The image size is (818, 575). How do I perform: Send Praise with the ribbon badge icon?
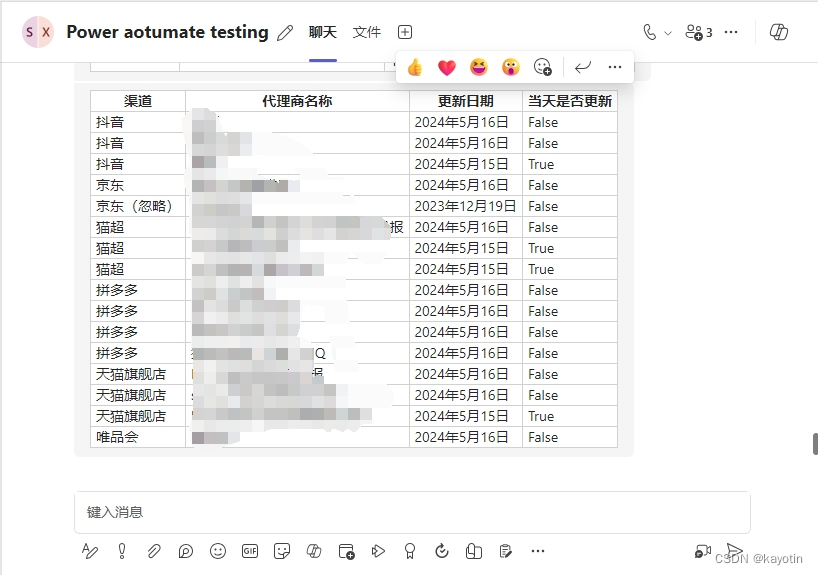tap(410, 551)
